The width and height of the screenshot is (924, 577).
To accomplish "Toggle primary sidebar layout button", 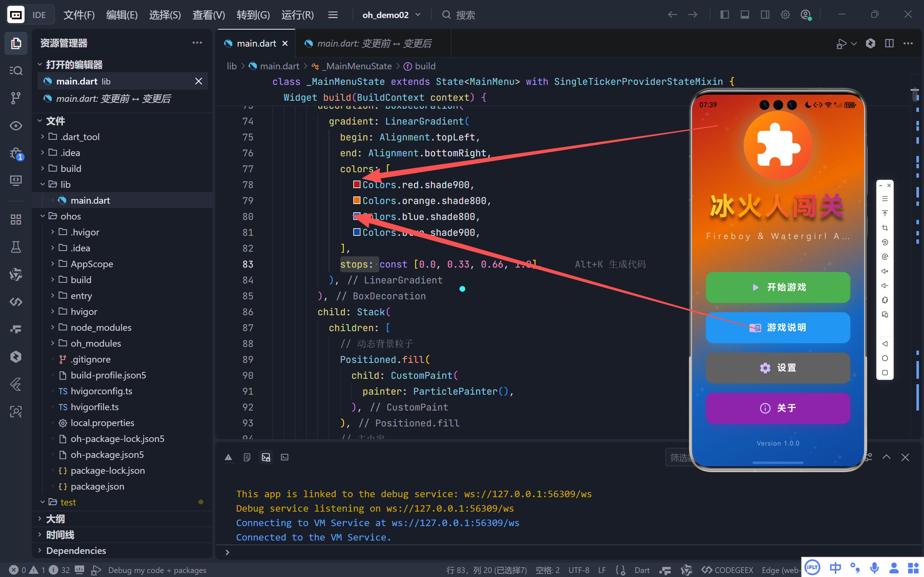I will pos(724,15).
